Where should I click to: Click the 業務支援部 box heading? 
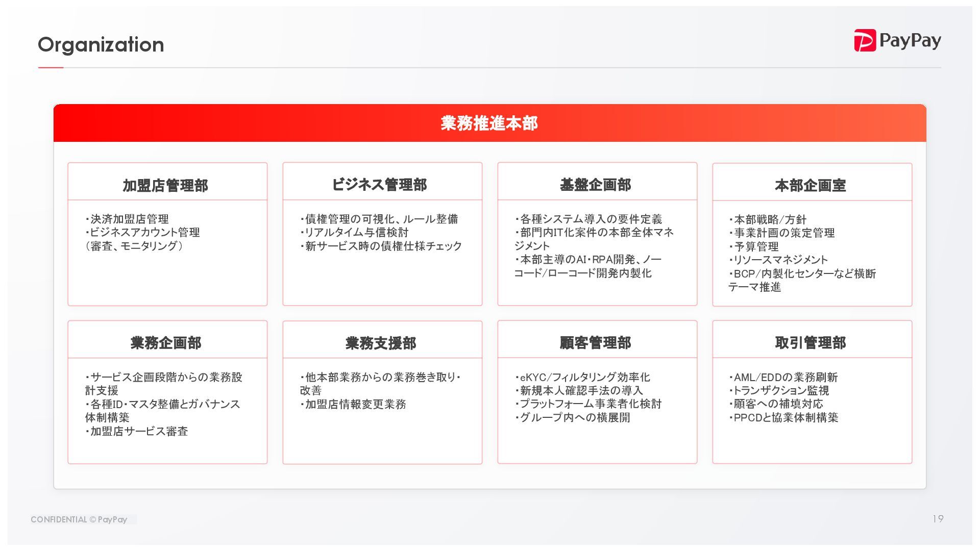tap(380, 343)
